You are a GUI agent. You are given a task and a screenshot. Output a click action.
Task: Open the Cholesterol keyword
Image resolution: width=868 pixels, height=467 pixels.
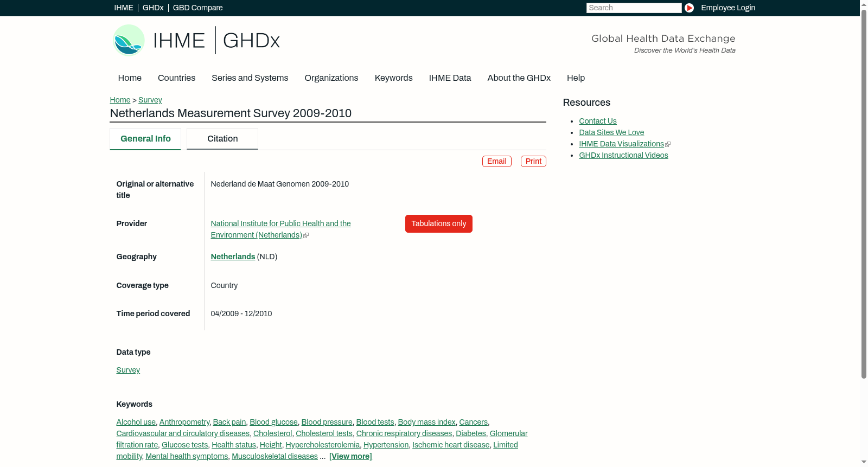pyautogui.click(x=273, y=433)
